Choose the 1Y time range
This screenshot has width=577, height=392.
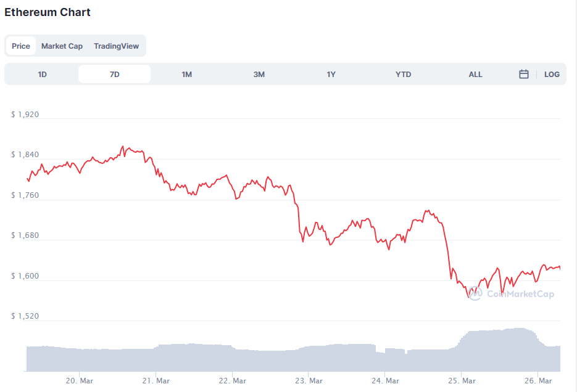click(331, 74)
